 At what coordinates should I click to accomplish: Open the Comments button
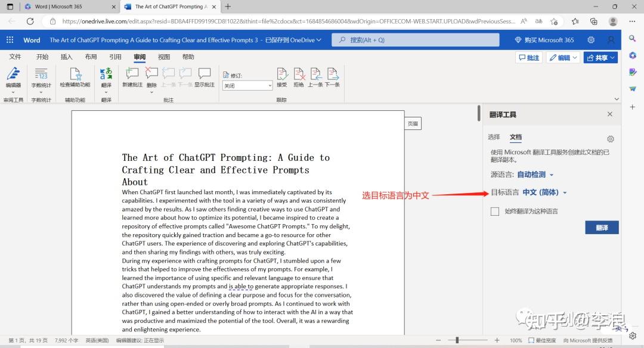click(x=529, y=58)
